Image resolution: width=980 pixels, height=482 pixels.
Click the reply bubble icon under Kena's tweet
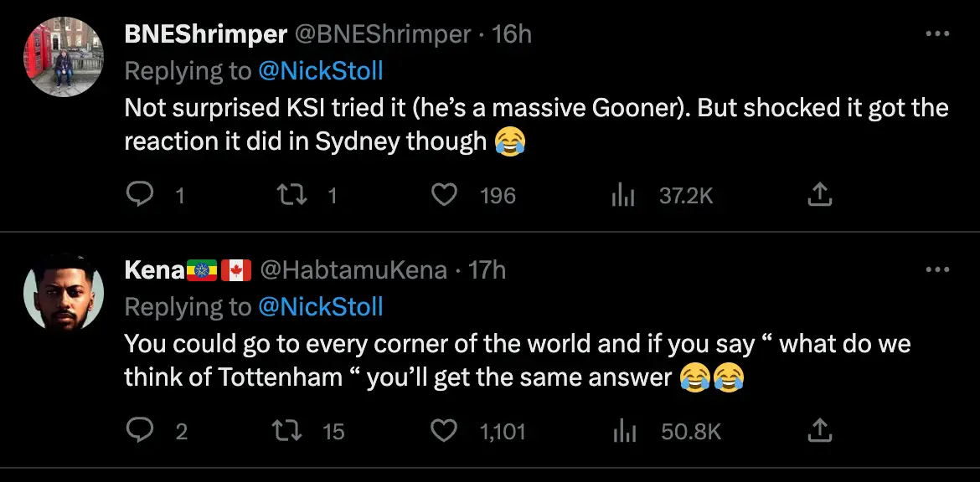tap(142, 430)
